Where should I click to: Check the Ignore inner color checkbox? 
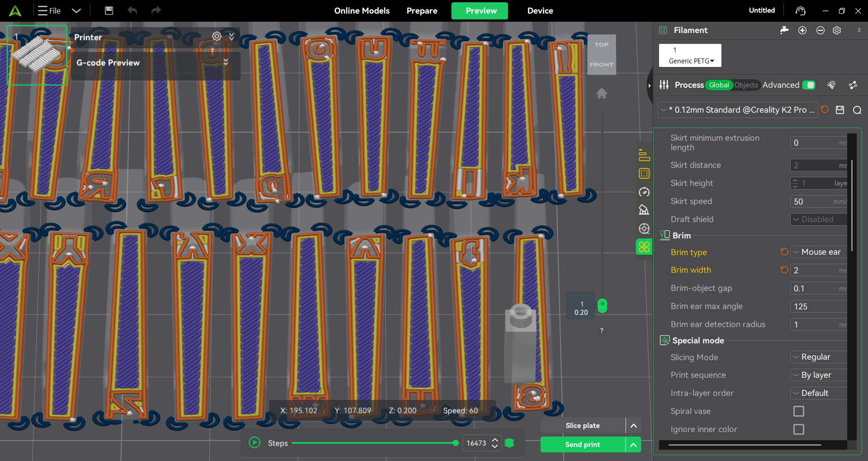[x=799, y=429]
